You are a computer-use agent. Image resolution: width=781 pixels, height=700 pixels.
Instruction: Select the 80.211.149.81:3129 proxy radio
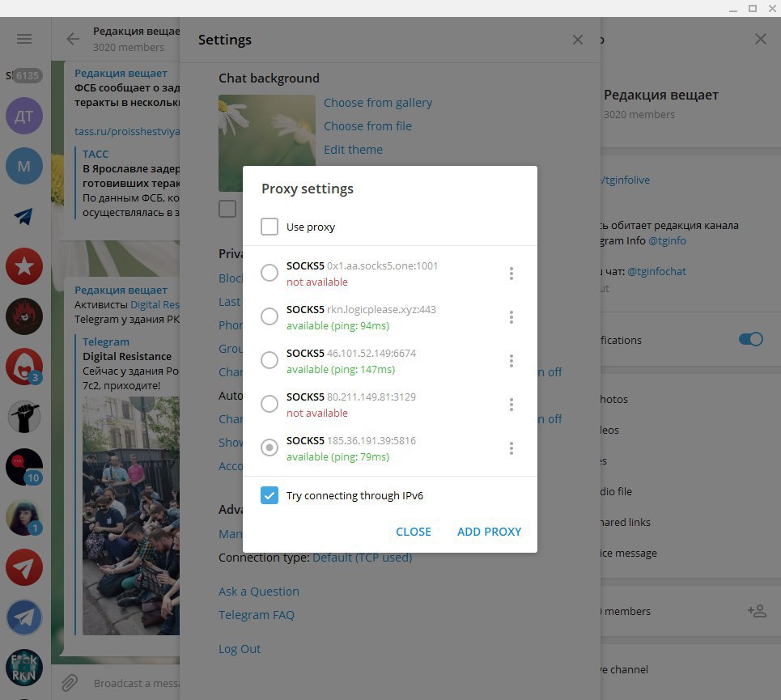pos(270,404)
